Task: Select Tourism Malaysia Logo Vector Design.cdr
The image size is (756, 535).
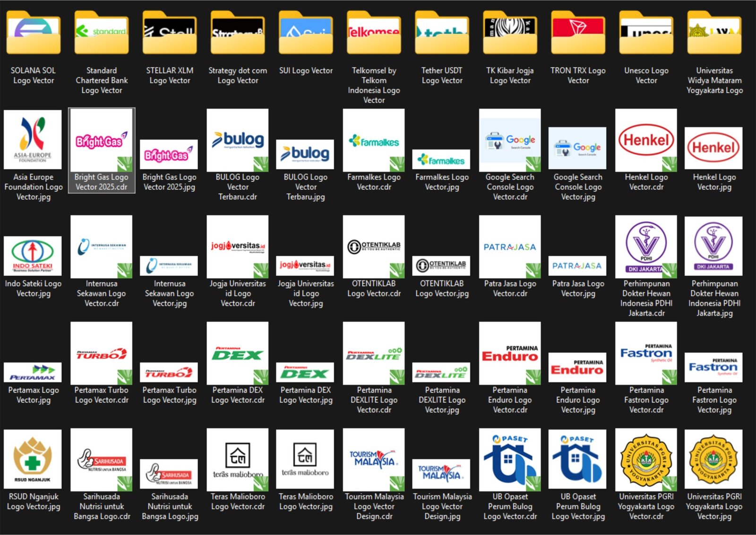Action: click(x=374, y=460)
